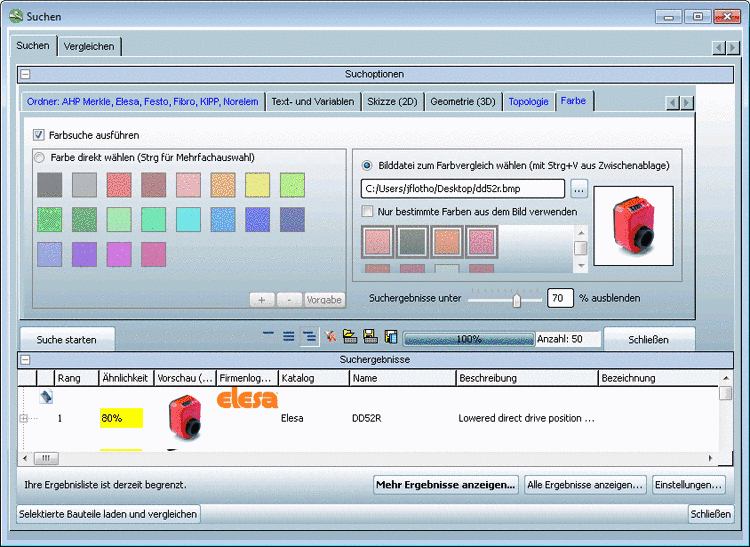The height and width of the screenshot is (547, 750).
Task: Click the 70 percent threshold input field
Action: pyautogui.click(x=560, y=298)
